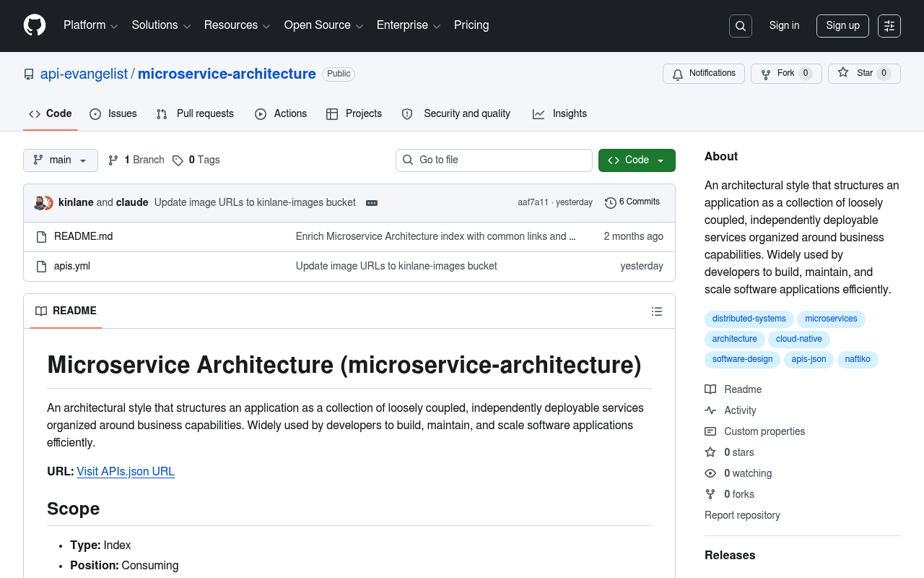Open the apis.yml file
The width and height of the screenshot is (924, 578).
[x=72, y=266]
